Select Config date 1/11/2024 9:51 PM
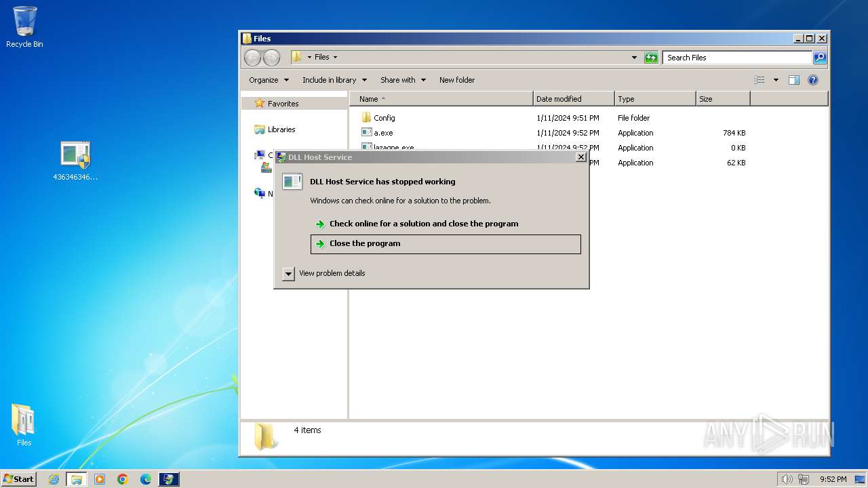 pos(568,118)
